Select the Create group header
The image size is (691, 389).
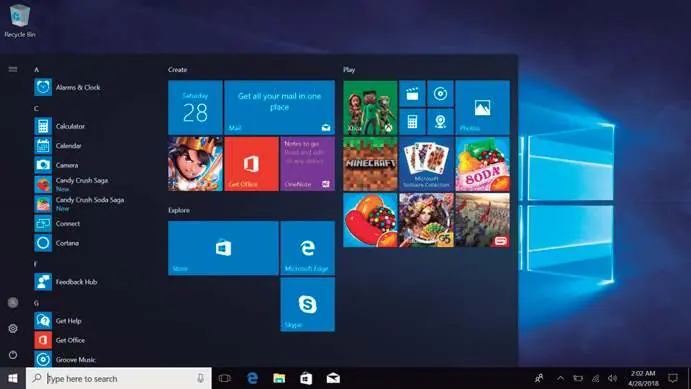coord(177,70)
